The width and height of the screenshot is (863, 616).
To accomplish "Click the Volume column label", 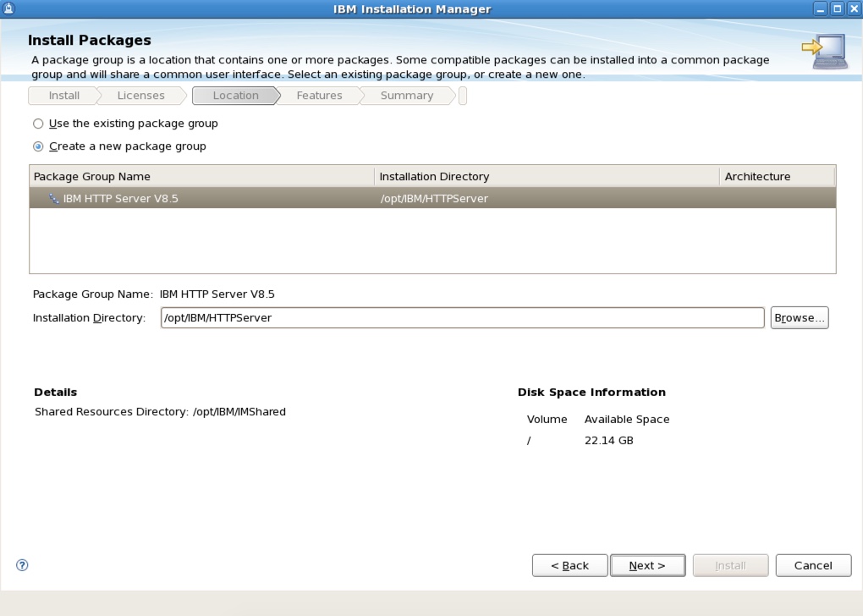I will pos(547,419).
